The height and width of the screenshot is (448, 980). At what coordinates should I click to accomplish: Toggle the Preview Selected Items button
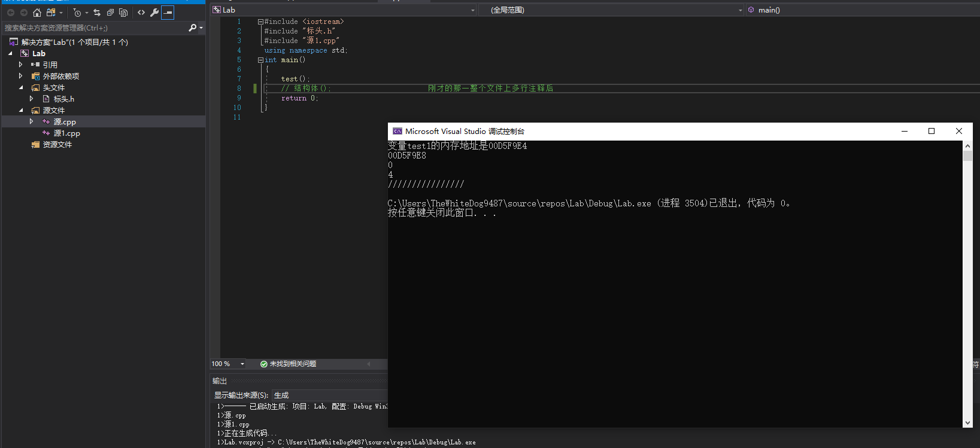click(168, 13)
